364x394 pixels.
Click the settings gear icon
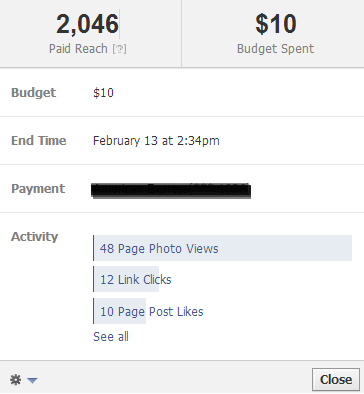15,380
